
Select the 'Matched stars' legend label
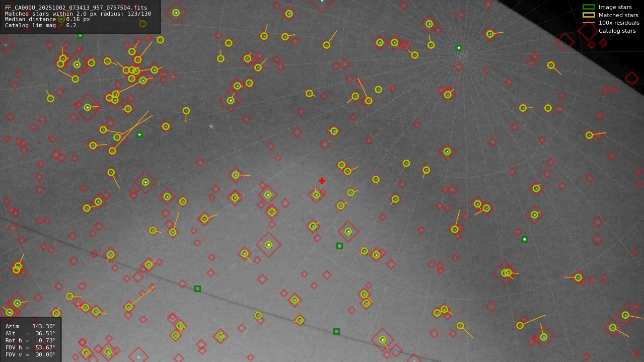(618, 15)
